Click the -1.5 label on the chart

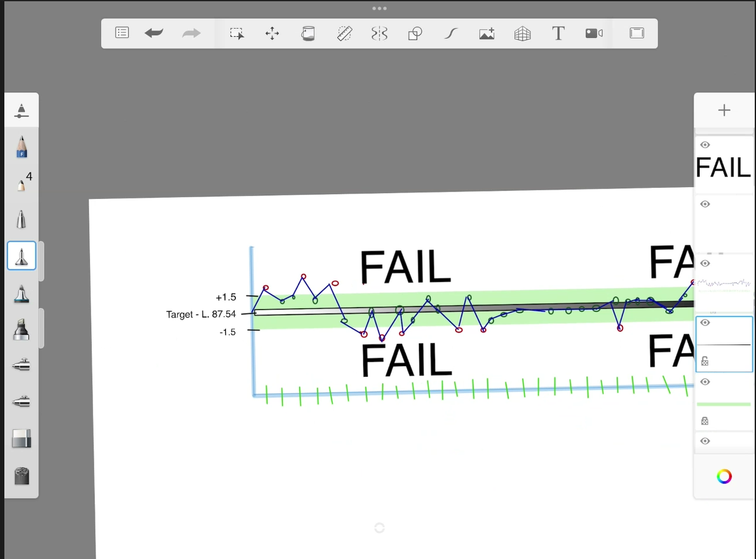tap(227, 332)
